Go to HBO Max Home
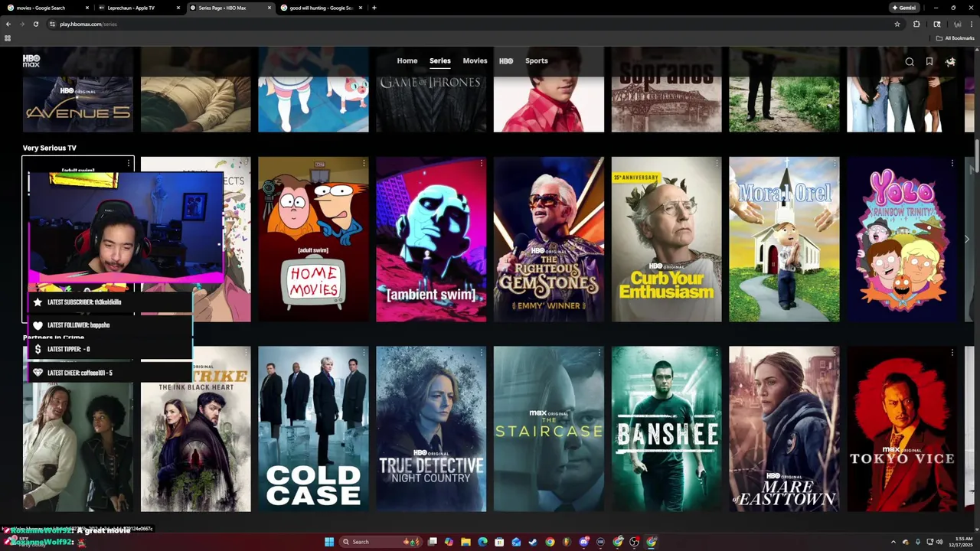The image size is (980, 551). point(407,60)
